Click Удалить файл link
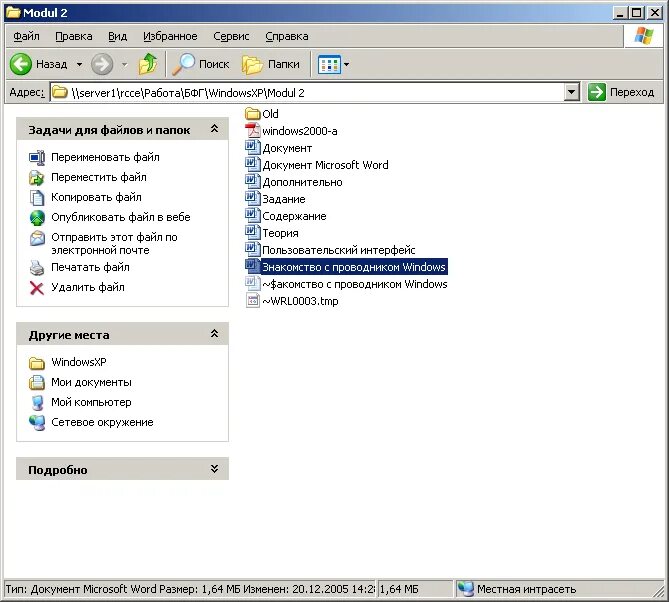669x602 pixels. tap(88, 288)
